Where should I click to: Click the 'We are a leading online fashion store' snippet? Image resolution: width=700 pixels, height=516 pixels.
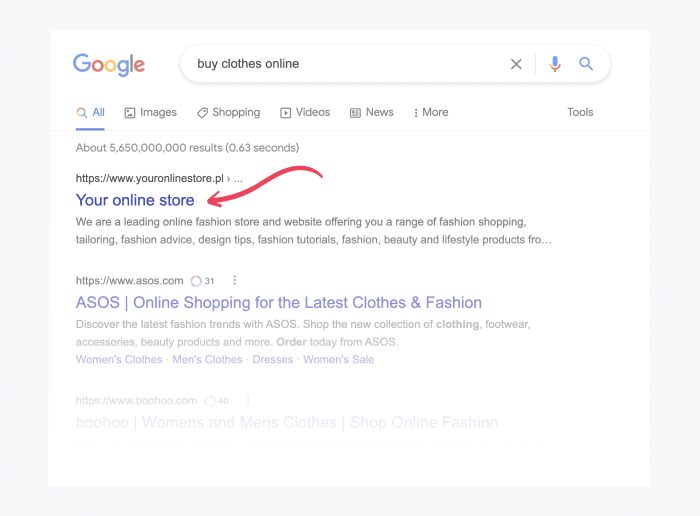(314, 231)
